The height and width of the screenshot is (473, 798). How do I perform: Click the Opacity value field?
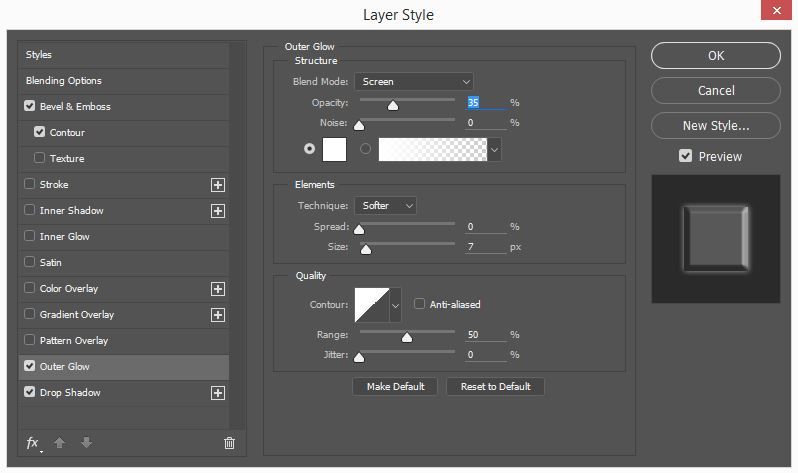(486, 102)
